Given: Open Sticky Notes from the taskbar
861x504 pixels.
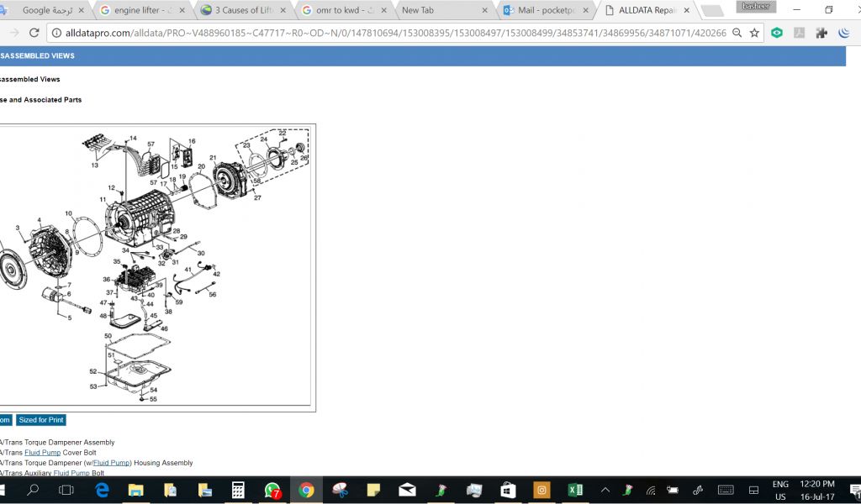Looking at the screenshot, I should click(373, 490).
